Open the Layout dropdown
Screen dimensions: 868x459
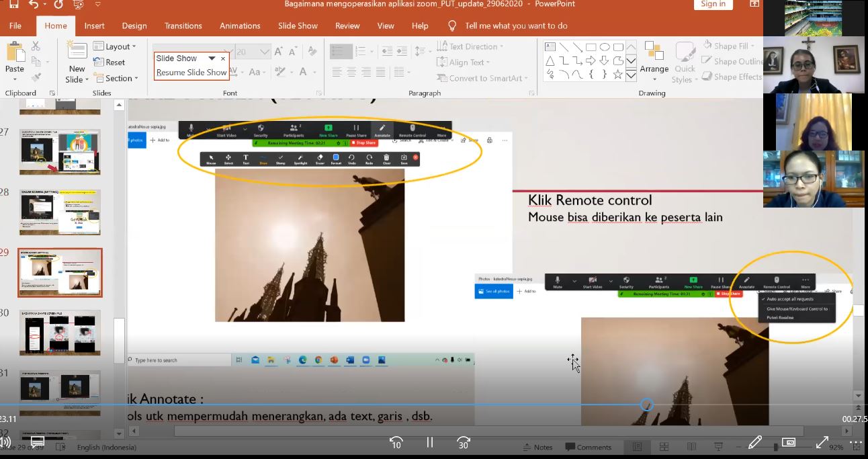coord(115,46)
